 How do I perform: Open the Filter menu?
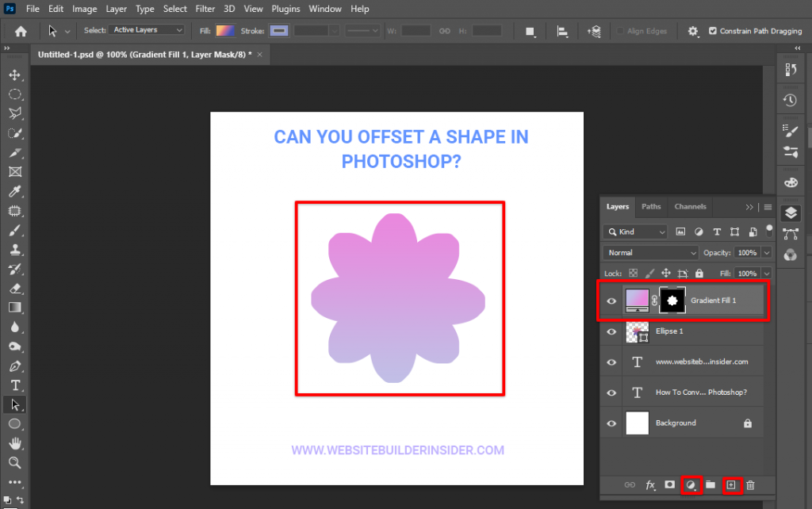(205, 9)
